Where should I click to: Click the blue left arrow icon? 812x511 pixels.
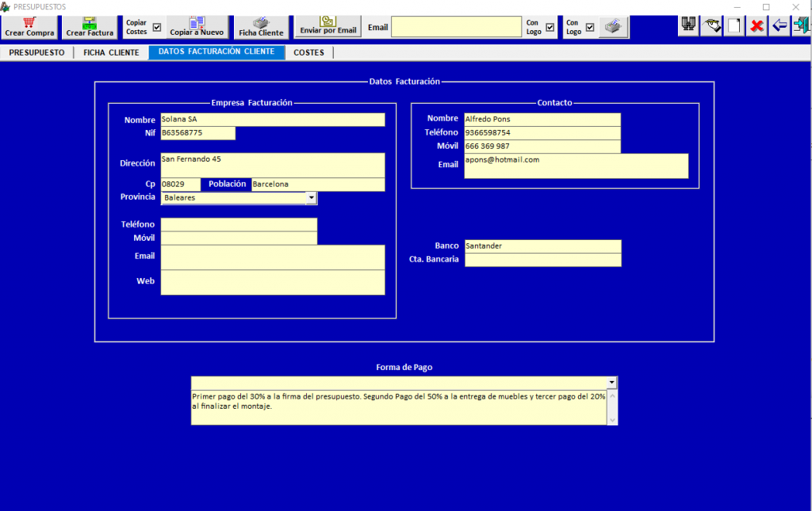coord(779,25)
